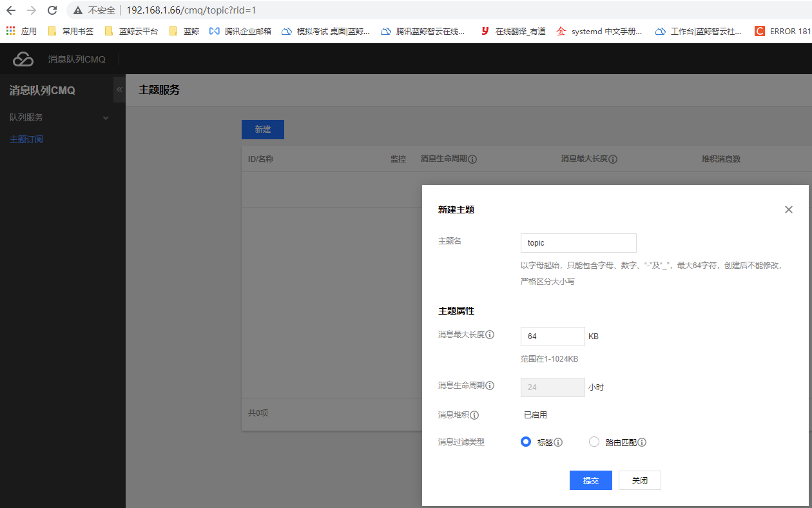Close the 新建主题 dialog with X

click(x=788, y=210)
